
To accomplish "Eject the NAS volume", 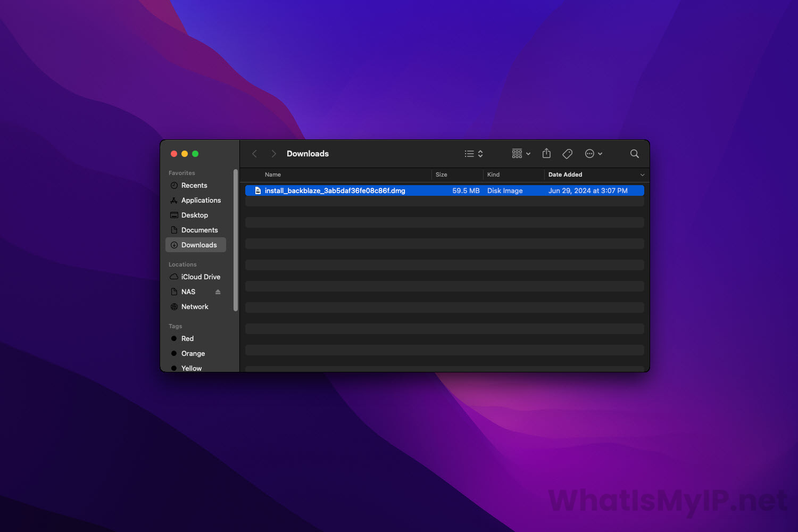I will 218,292.
